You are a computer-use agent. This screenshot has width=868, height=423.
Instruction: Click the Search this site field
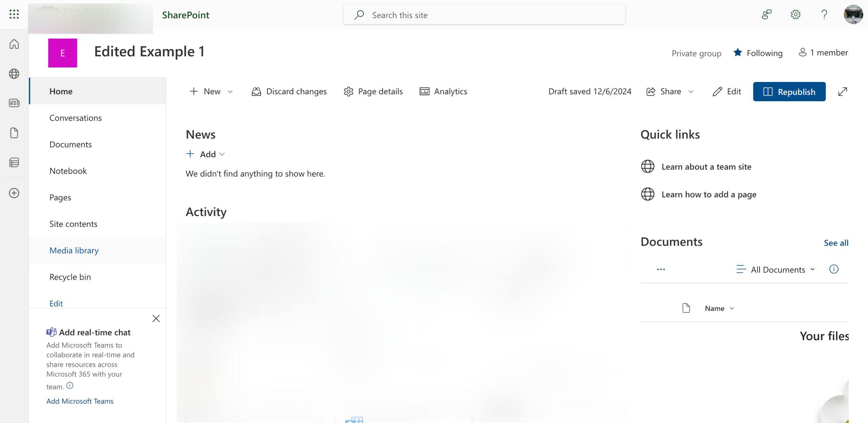pyautogui.click(x=484, y=15)
